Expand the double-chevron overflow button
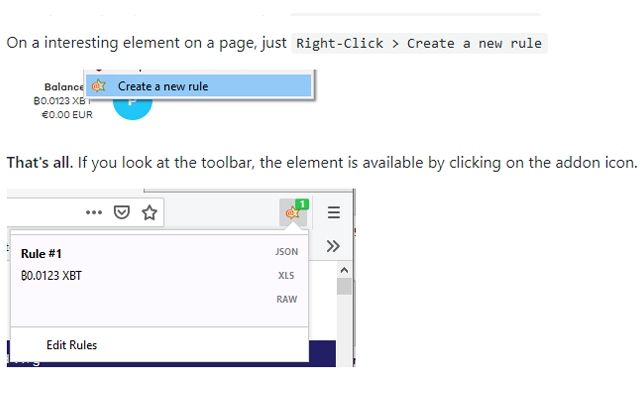 334,246
